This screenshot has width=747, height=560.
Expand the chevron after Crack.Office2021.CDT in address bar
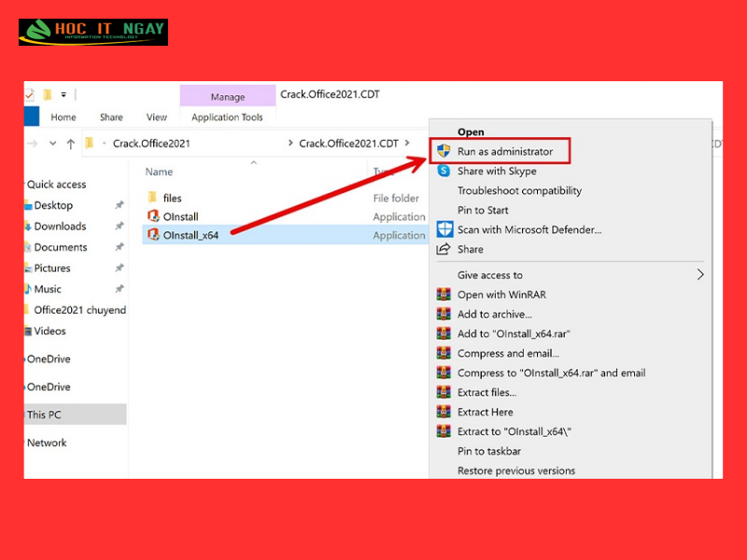click(407, 143)
